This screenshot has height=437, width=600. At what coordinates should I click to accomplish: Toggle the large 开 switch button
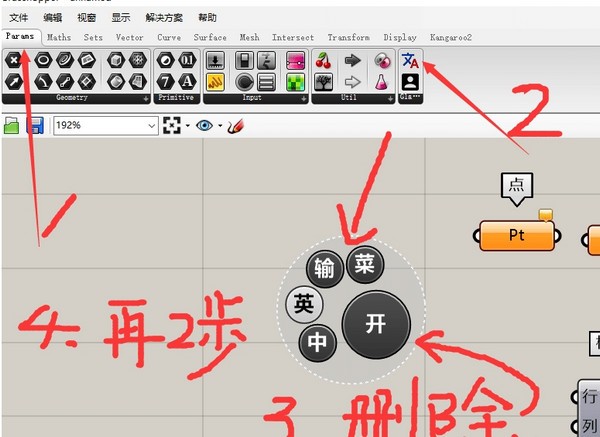pyautogui.click(x=376, y=324)
